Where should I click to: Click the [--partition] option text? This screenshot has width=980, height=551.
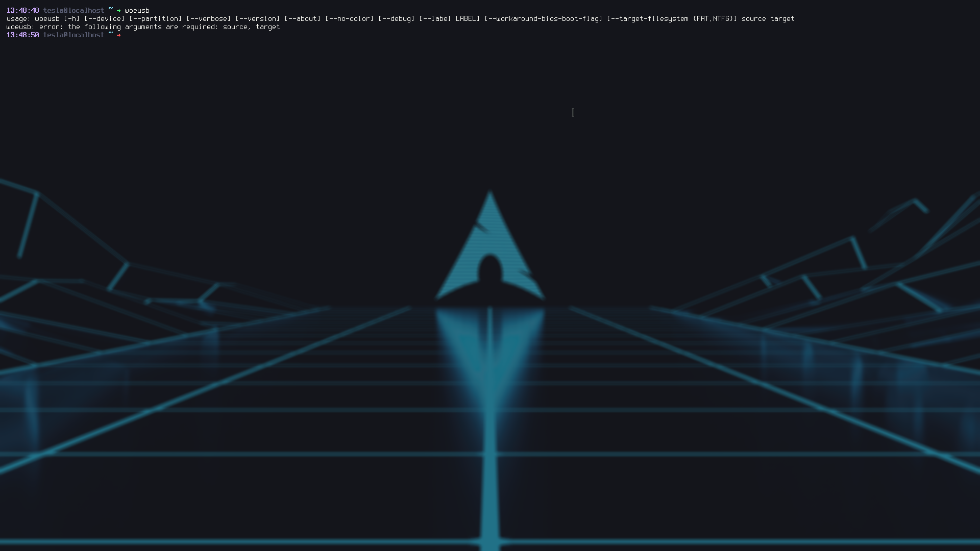pyautogui.click(x=155, y=19)
